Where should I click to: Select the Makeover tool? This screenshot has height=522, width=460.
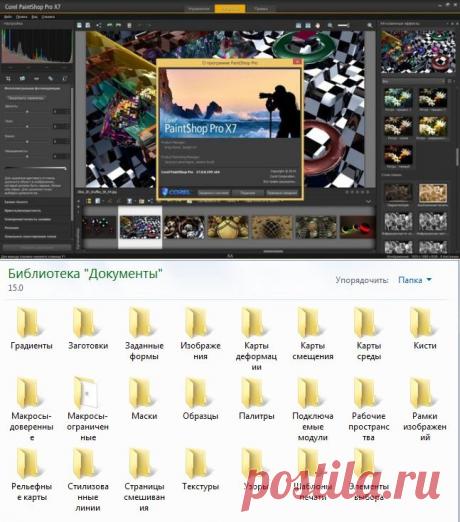tap(51, 78)
